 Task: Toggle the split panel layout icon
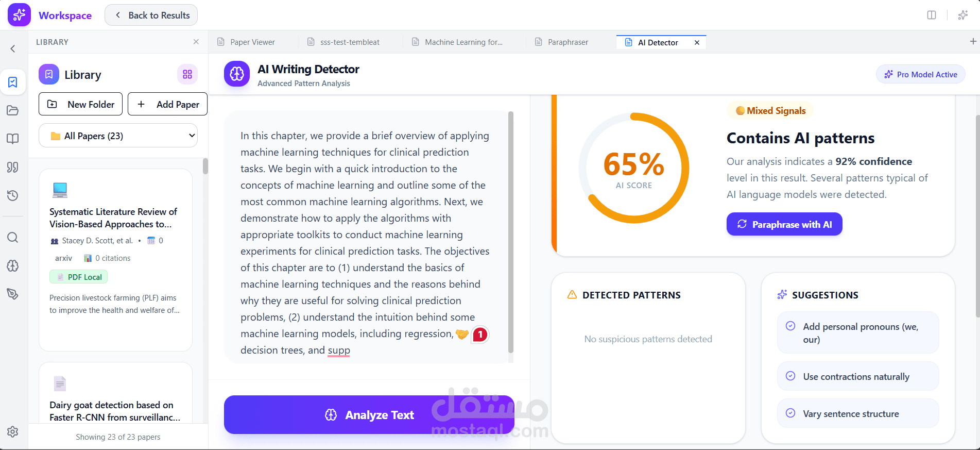tap(932, 15)
